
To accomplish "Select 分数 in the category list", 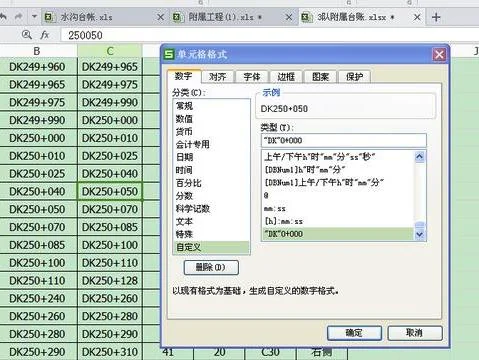I will (x=211, y=196).
